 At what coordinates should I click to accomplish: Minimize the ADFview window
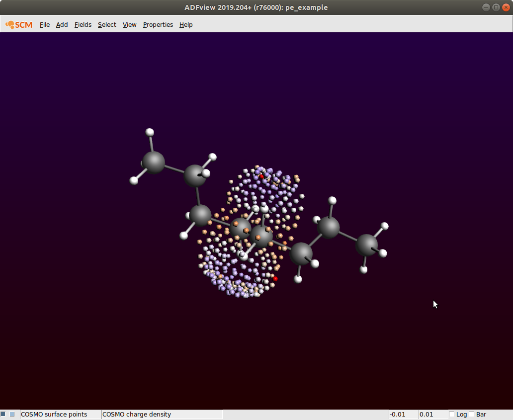point(486,7)
